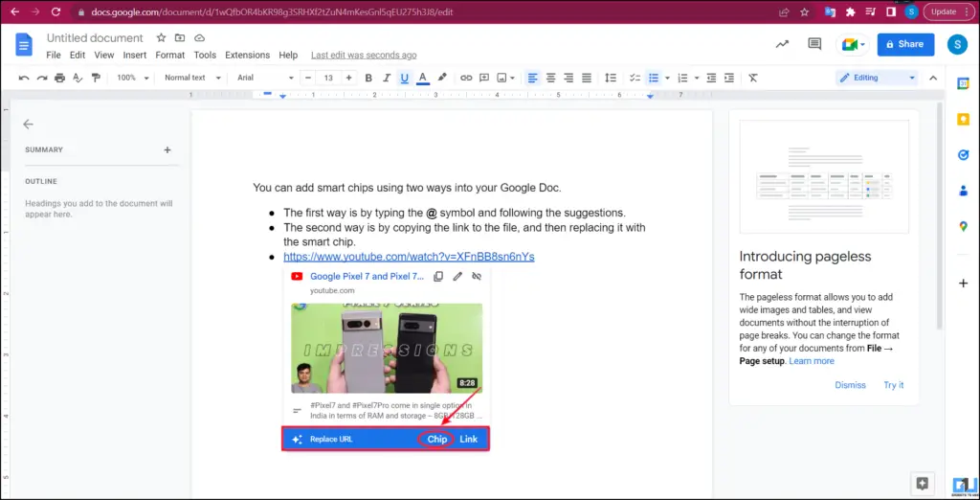
Task: Toggle Italic formatting
Action: pyautogui.click(x=387, y=79)
